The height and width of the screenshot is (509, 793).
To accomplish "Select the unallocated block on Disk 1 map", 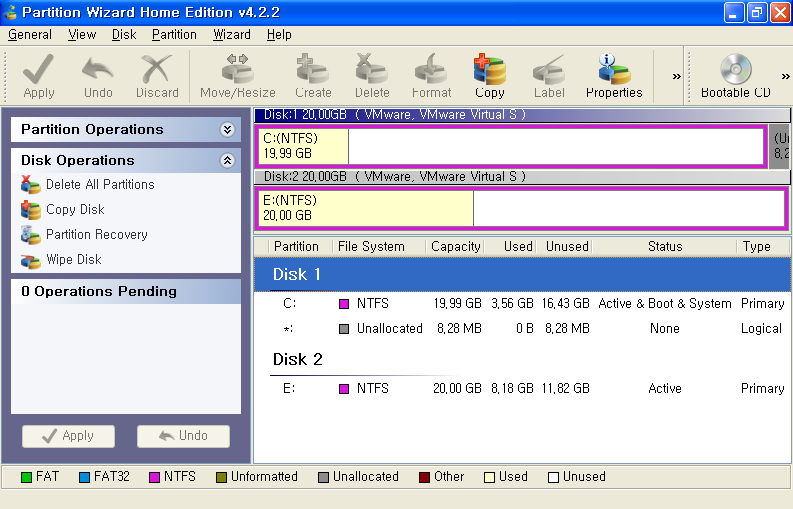I will 780,146.
